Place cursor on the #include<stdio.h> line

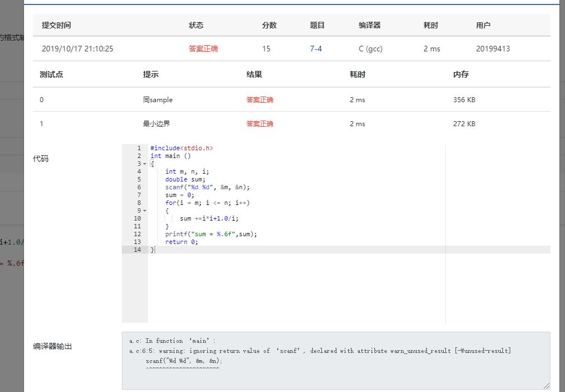[182, 149]
